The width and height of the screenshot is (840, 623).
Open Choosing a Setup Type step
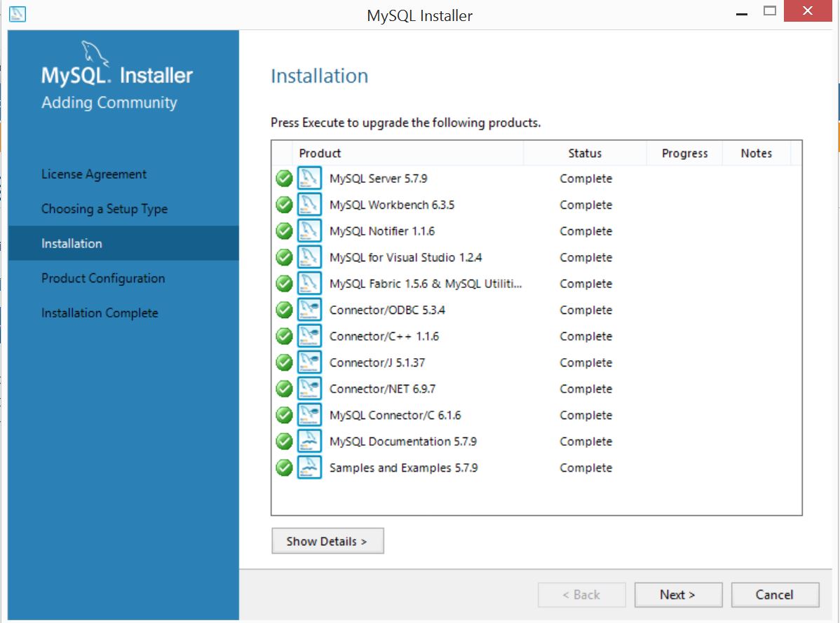104,209
